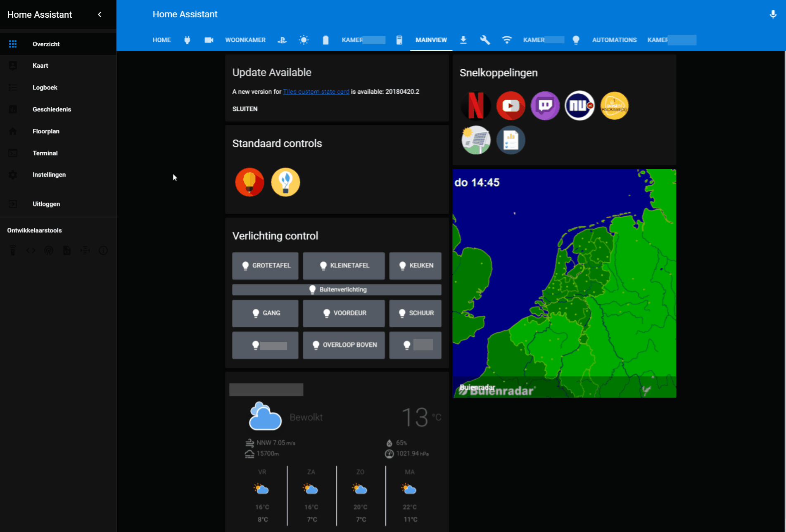786x532 pixels.
Task: Open the PostNL packages shortcut
Action: [614, 106]
